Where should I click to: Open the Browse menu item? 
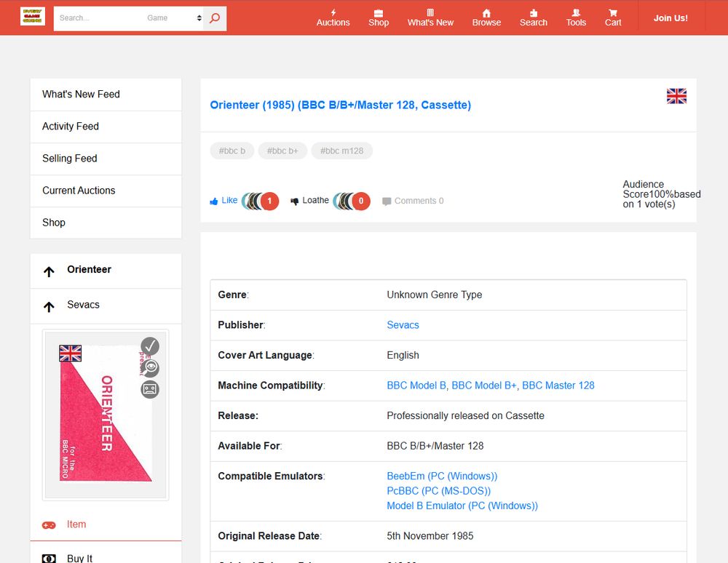pos(486,17)
